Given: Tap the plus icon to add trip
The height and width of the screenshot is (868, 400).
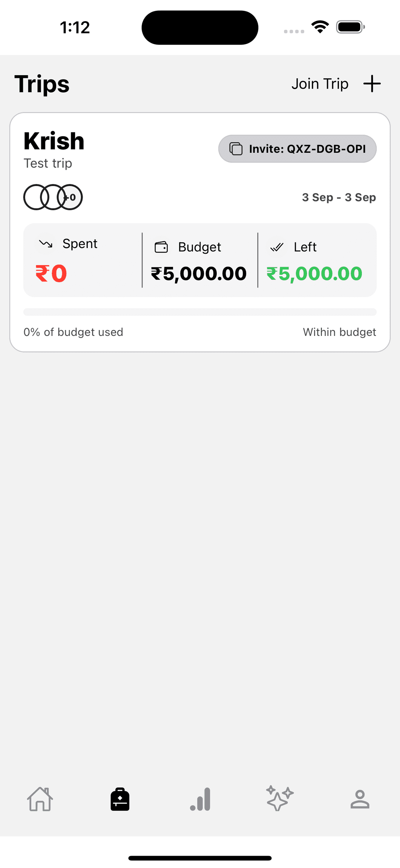Looking at the screenshot, I should coord(372,84).
